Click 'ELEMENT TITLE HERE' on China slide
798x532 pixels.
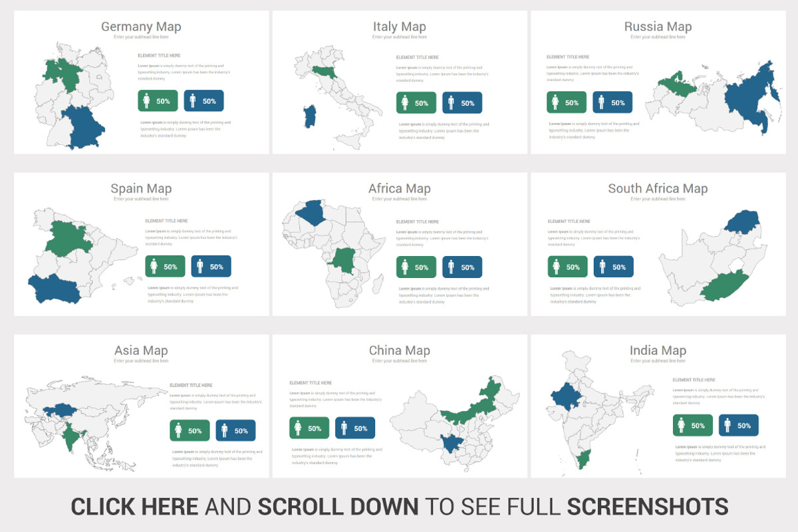(311, 383)
